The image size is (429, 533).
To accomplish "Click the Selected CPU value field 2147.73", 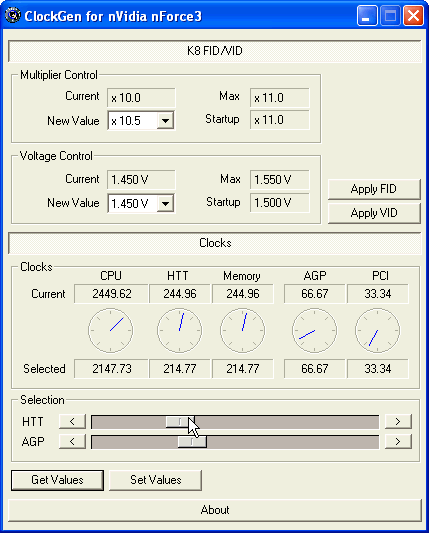I will point(111,369).
